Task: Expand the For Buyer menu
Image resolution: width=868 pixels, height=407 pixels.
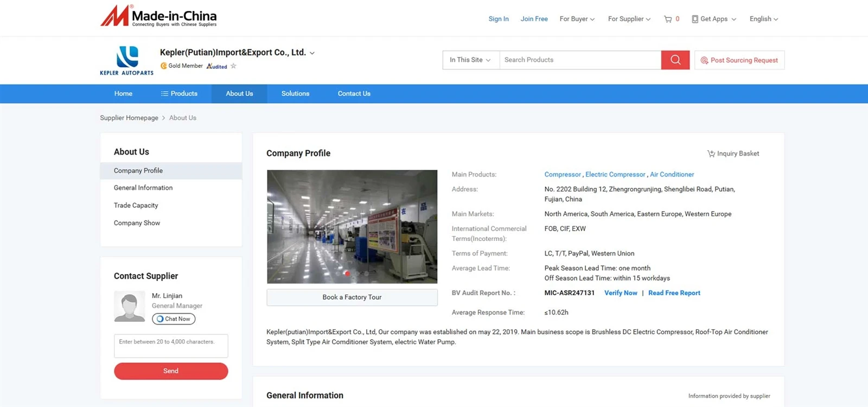Action: coord(577,19)
